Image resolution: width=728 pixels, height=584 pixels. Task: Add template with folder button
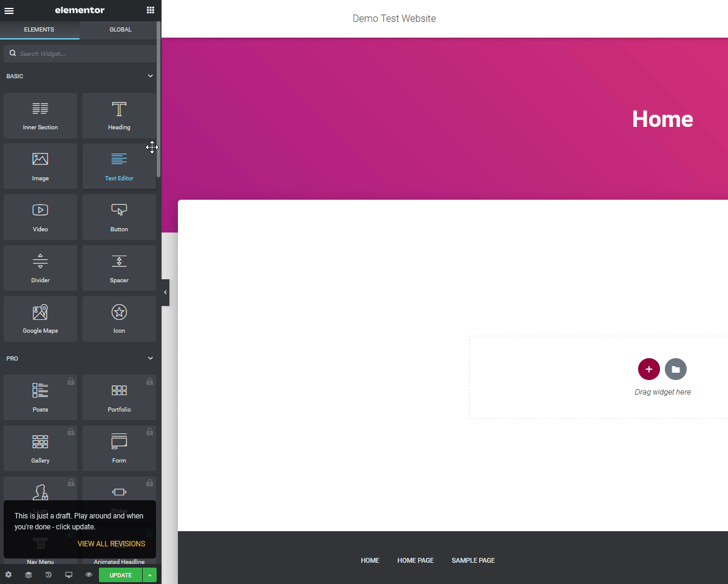(x=676, y=370)
